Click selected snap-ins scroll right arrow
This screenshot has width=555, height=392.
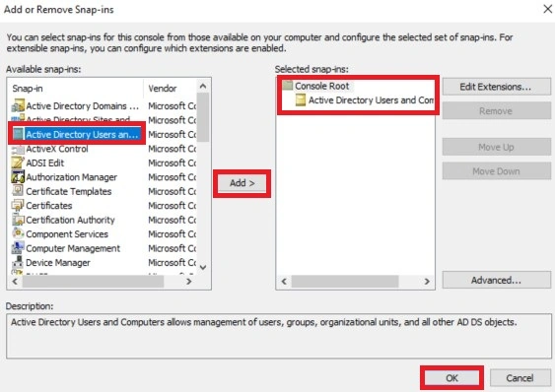427,282
